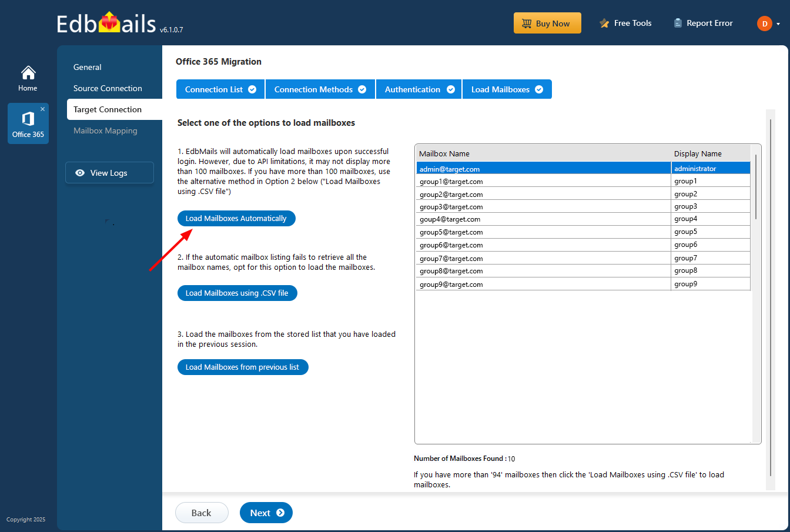This screenshot has width=790, height=532.
Task: Click the Display Name column header
Action: coord(711,153)
